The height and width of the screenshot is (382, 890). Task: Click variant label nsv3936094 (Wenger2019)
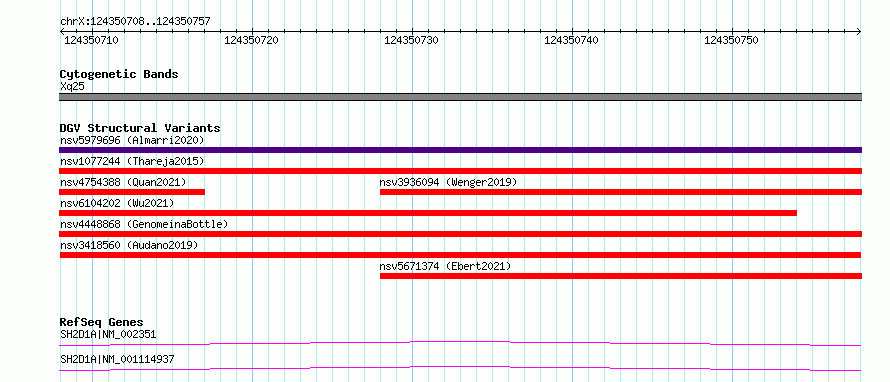pos(448,182)
